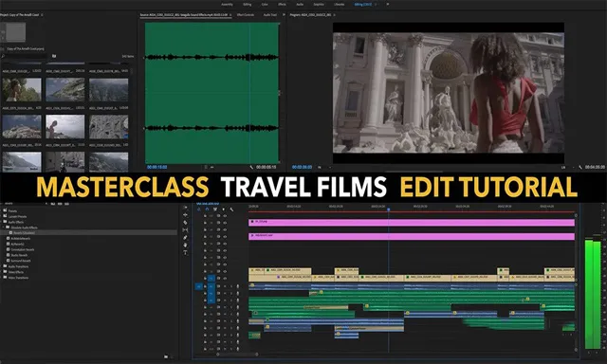Select Studio Reverb effect
607x364 pixels.
[x=19, y=255]
